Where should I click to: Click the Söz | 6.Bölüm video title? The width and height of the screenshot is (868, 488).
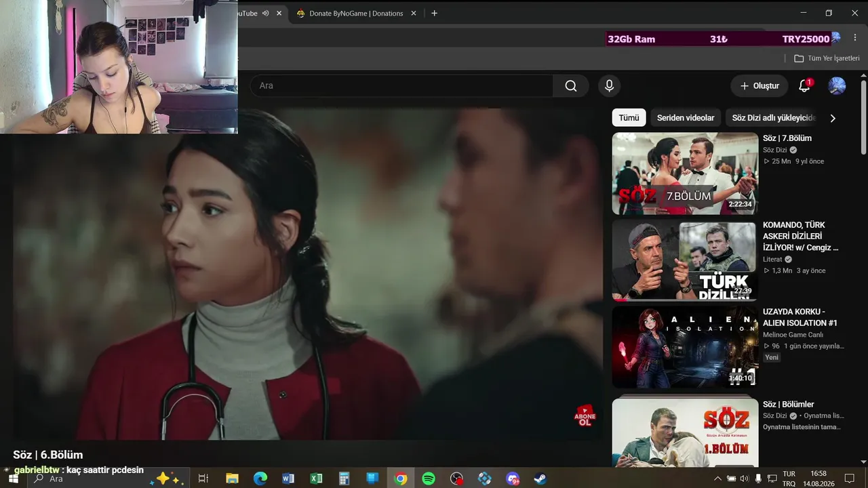coord(47,455)
